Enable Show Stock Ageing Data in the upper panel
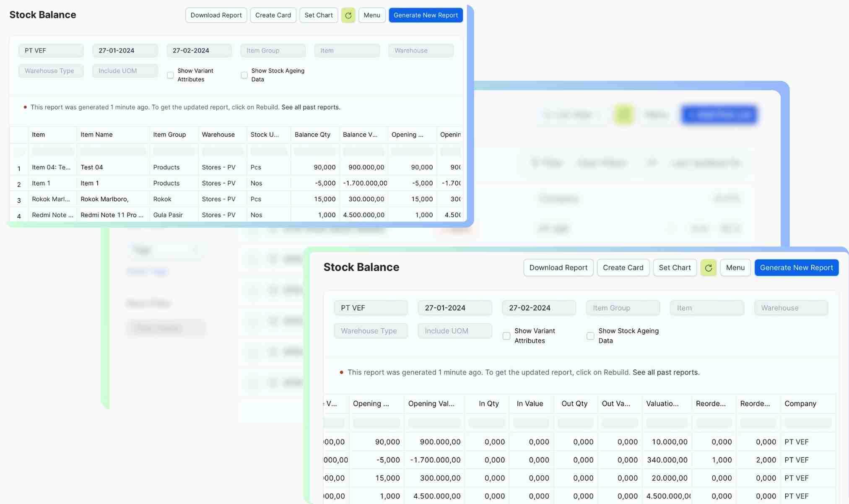The image size is (849, 504). pos(244,75)
